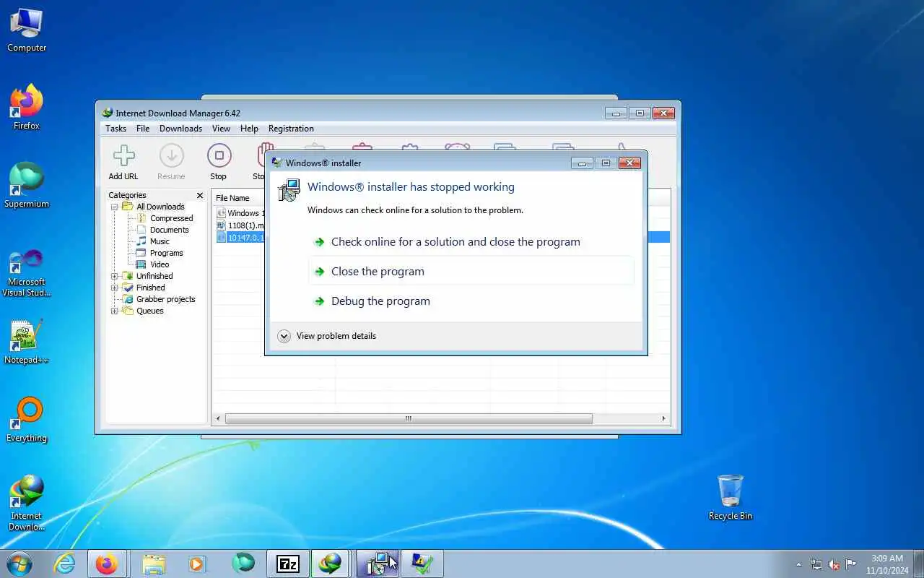Select the 'Windows 1' download row
The height and width of the screenshot is (578, 924).
(240, 213)
